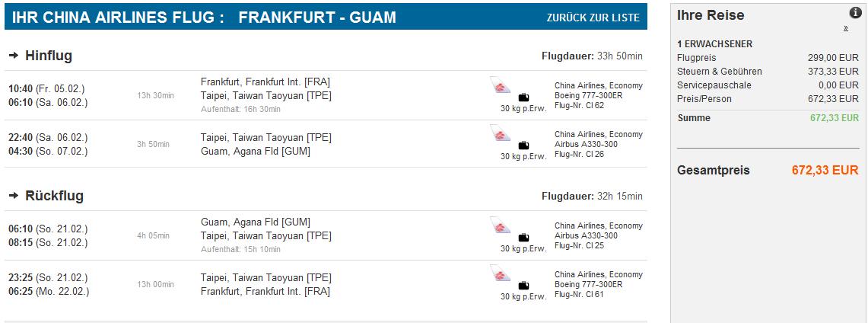Click the Summe 672,33 EUR green total

coord(835,118)
